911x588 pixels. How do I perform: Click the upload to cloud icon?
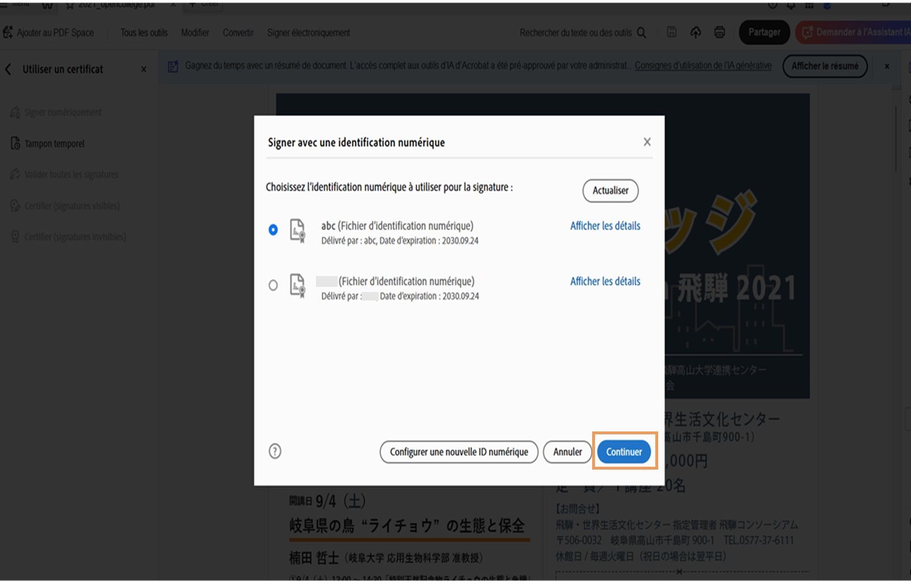tap(695, 32)
